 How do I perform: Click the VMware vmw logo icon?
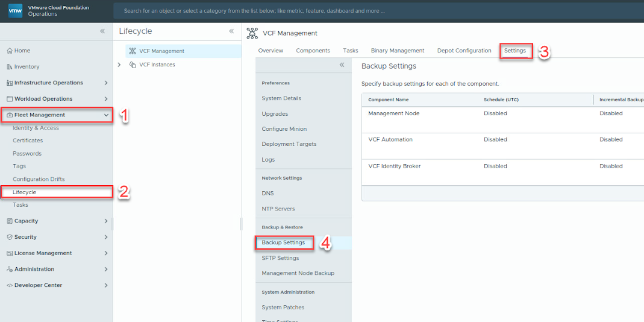[16, 11]
